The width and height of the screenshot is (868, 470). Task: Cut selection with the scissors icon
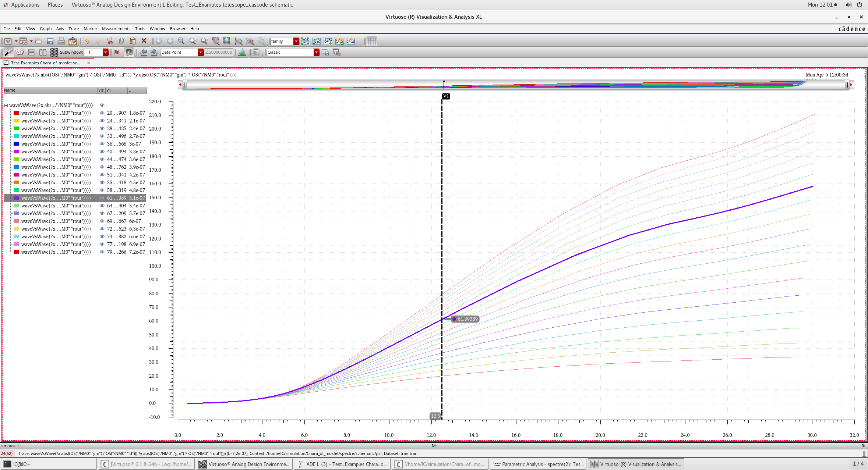click(x=110, y=41)
